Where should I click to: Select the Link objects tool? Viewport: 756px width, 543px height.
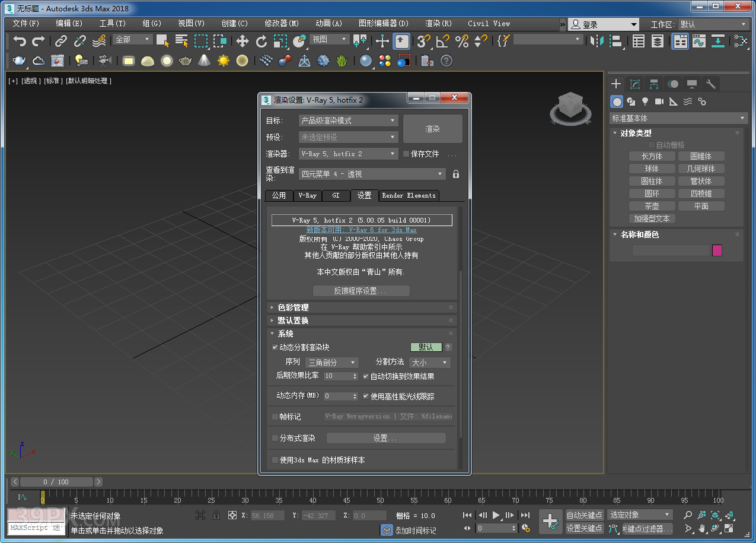coord(61,41)
